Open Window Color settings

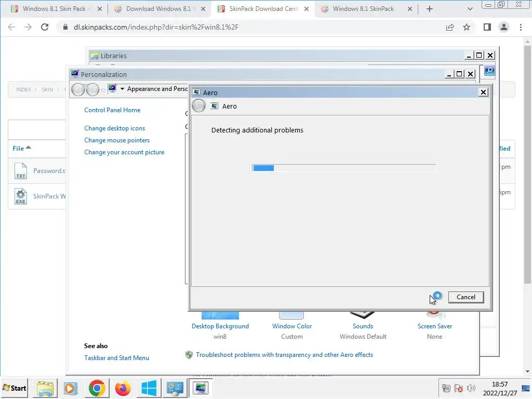(x=292, y=326)
